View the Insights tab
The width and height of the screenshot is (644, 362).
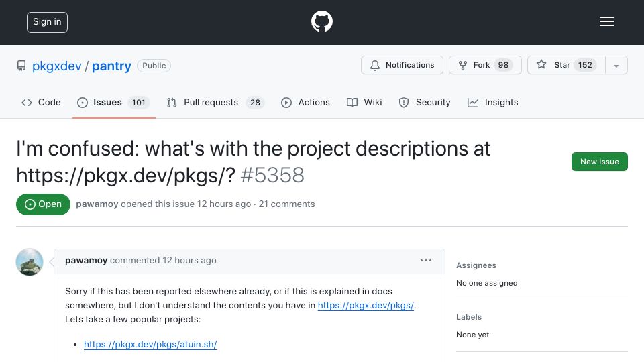[x=493, y=102]
